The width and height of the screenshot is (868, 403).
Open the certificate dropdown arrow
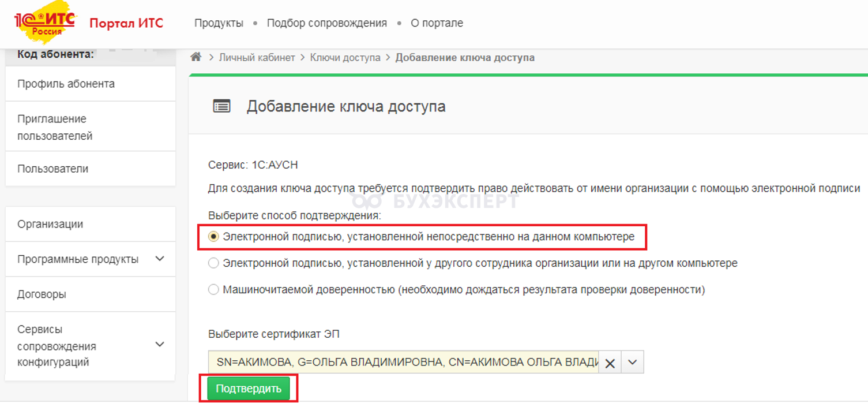tap(633, 363)
